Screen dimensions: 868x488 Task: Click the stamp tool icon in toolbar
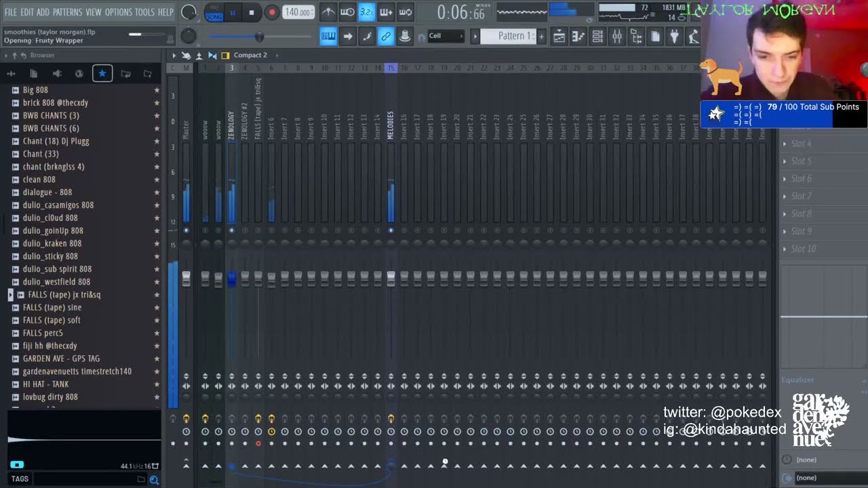[x=405, y=37]
